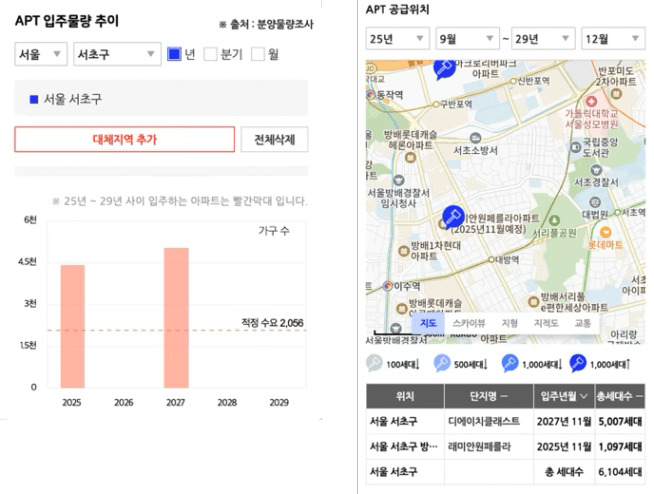This screenshot has height=494, width=654.
Task: Click the blue 서울 서초구 legend swatch
Action: (x=34, y=99)
